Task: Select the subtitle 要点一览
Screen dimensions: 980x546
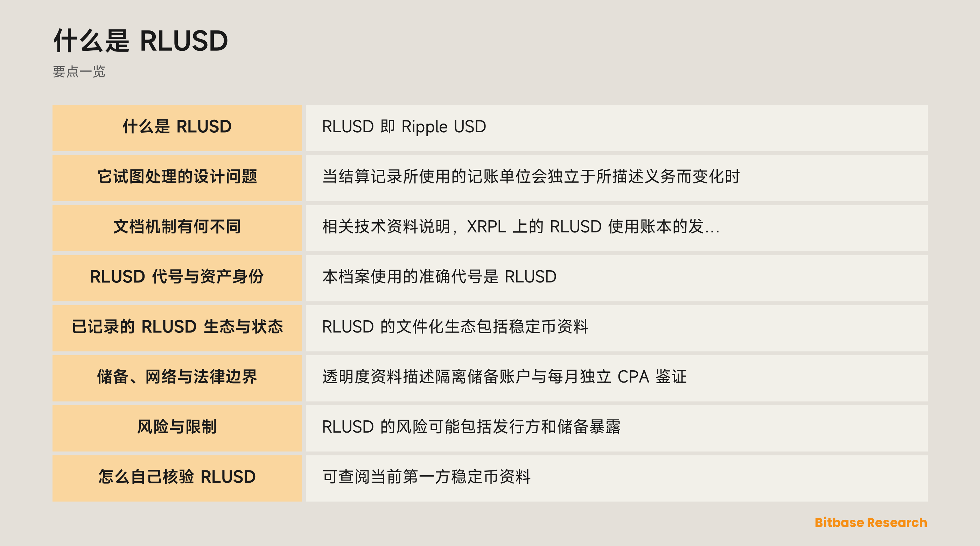Action: (79, 71)
